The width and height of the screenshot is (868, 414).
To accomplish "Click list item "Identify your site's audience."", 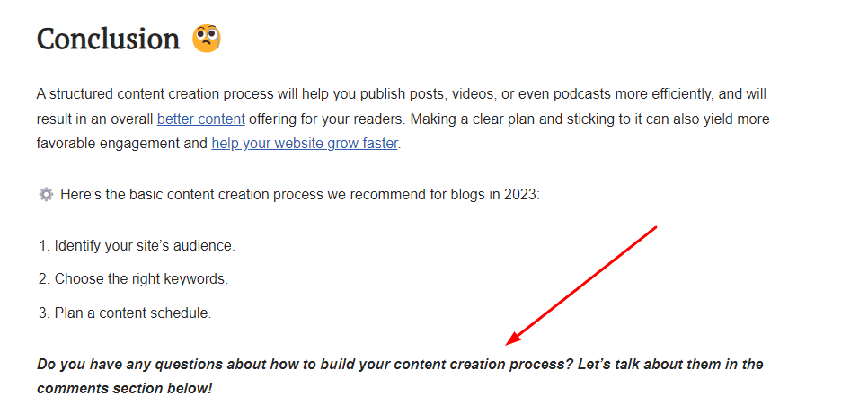I will 145,246.
